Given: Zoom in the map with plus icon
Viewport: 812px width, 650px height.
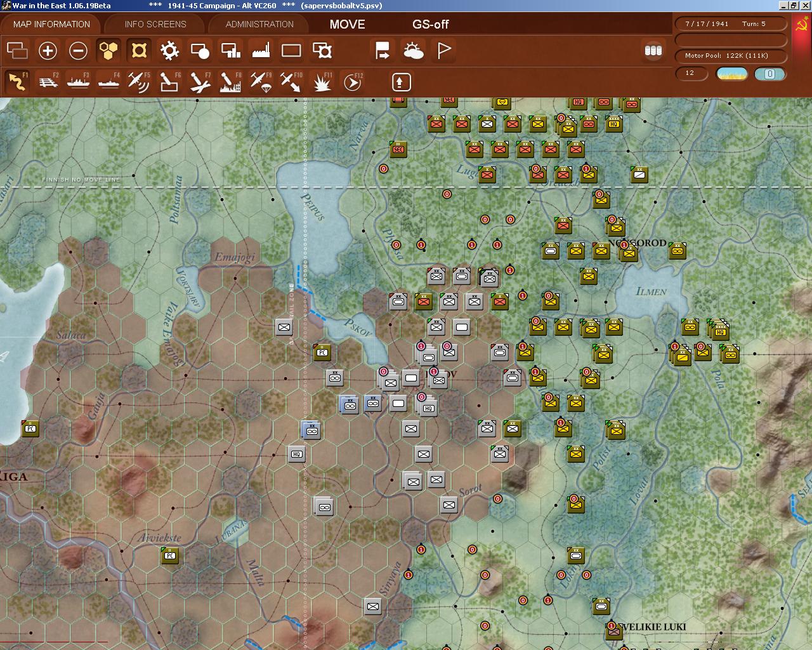Looking at the screenshot, I should pos(48,50).
